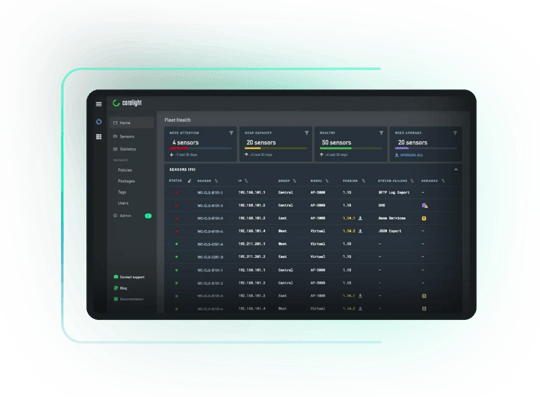Sort by the Model column icon

pyautogui.click(x=327, y=181)
